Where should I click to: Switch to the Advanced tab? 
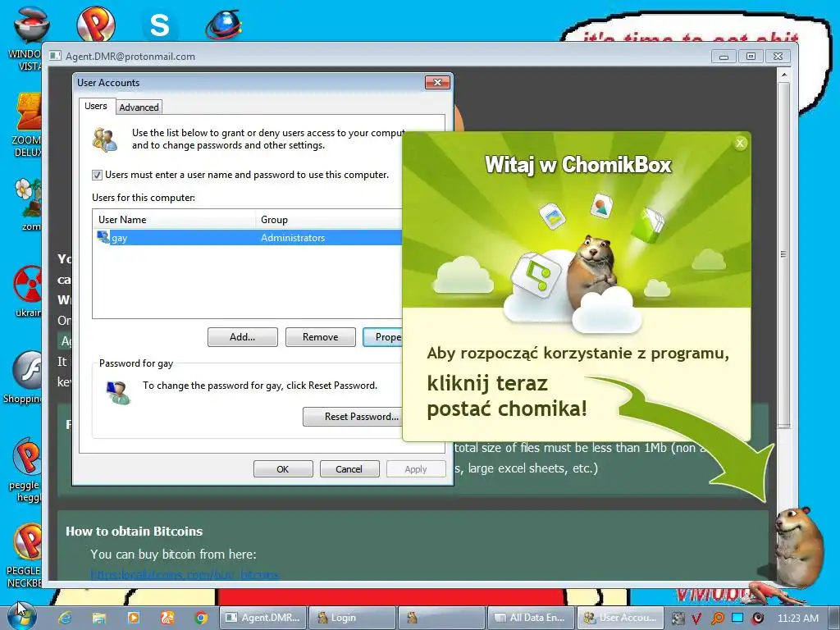(x=139, y=107)
